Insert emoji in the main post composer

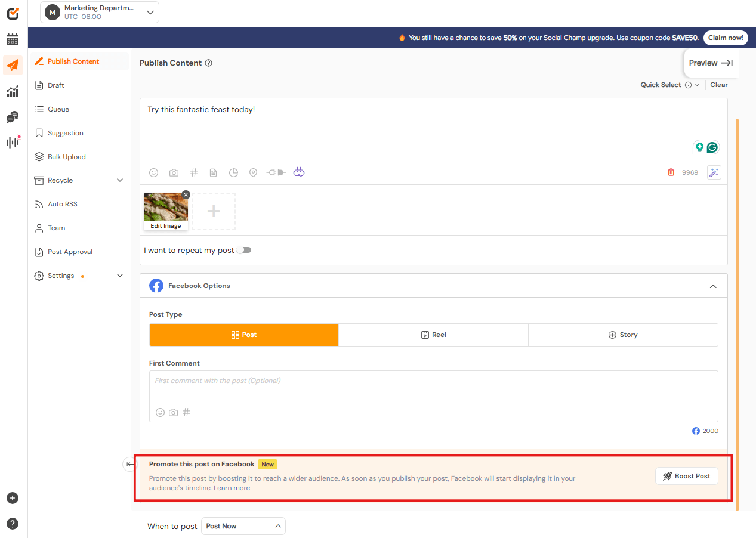pos(154,172)
